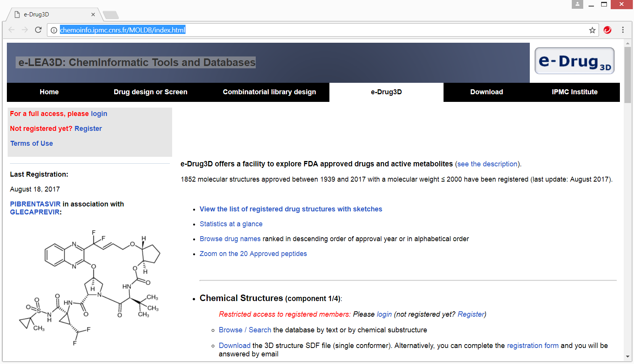Open the registration form link

coord(533,346)
